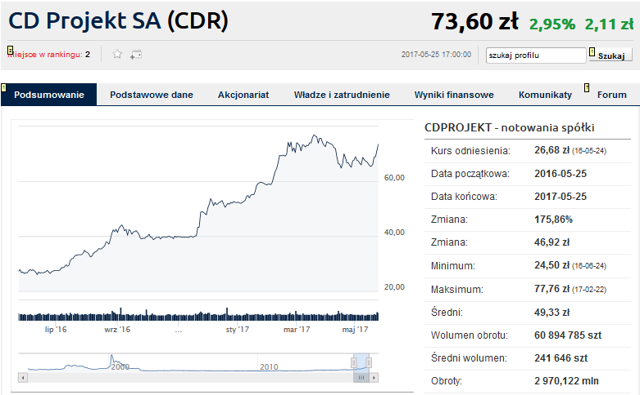
Task: Click the volume bars below price chart
Action: point(198,315)
